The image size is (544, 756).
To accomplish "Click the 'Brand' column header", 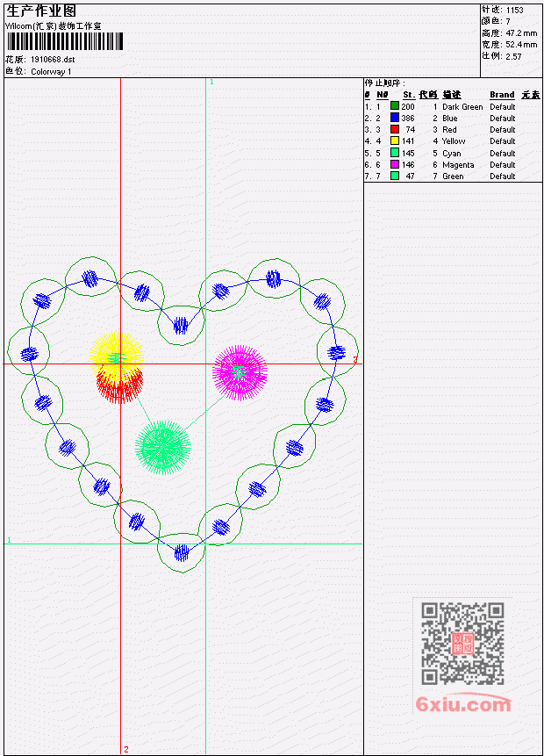I will (x=502, y=95).
